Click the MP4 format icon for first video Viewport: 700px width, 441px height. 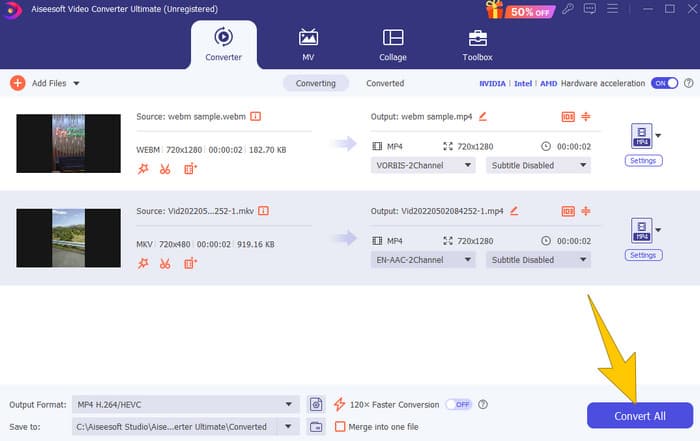point(641,136)
